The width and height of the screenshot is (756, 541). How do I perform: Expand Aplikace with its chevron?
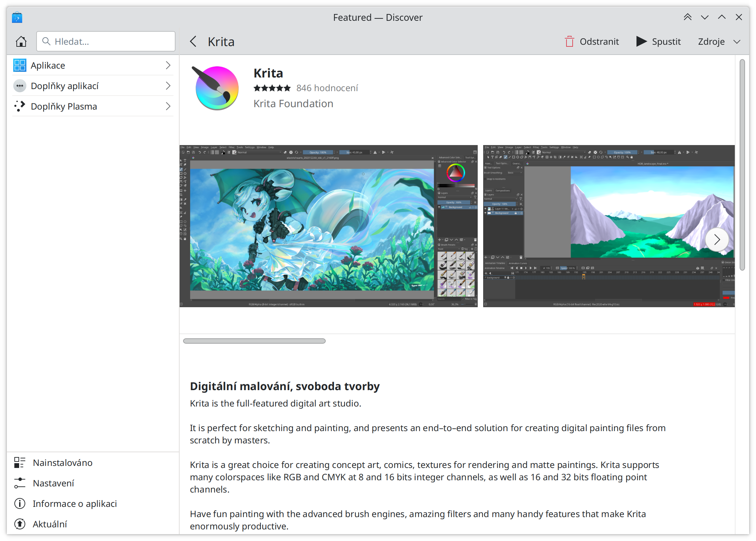(x=168, y=65)
